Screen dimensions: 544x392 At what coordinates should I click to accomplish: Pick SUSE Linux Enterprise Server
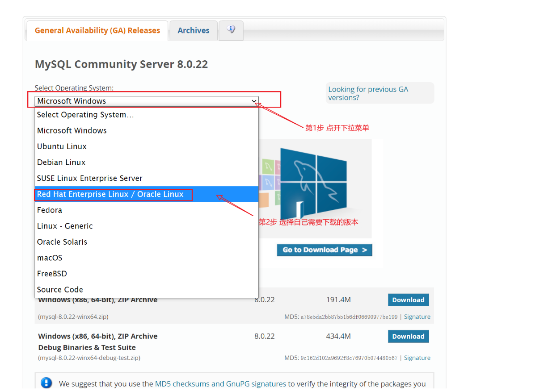[x=147, y=179]
